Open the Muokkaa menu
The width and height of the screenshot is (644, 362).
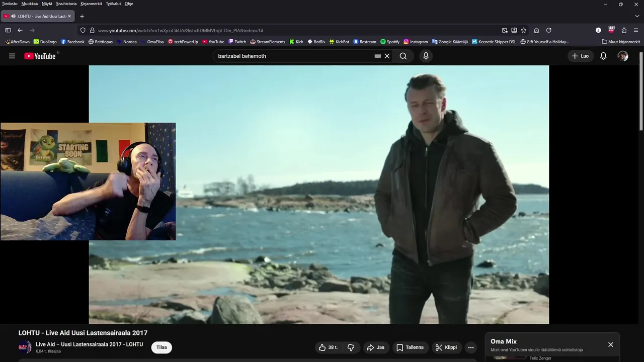coord(30,4)
